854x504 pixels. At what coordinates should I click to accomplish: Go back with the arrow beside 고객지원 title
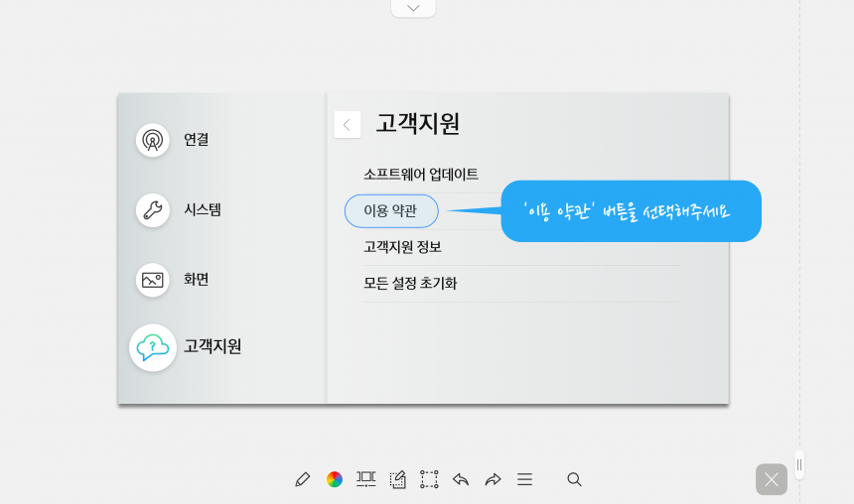pos(347,125)
